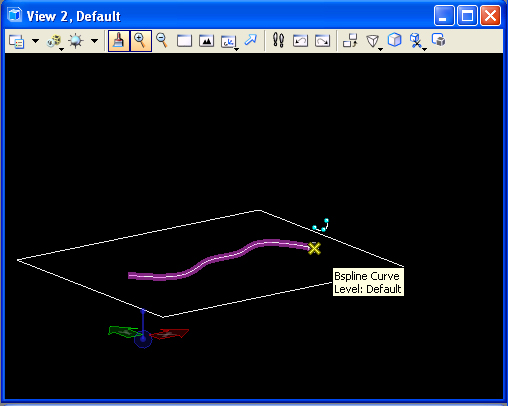Click the yellow X snap point on curve

(x=314, y=248)
